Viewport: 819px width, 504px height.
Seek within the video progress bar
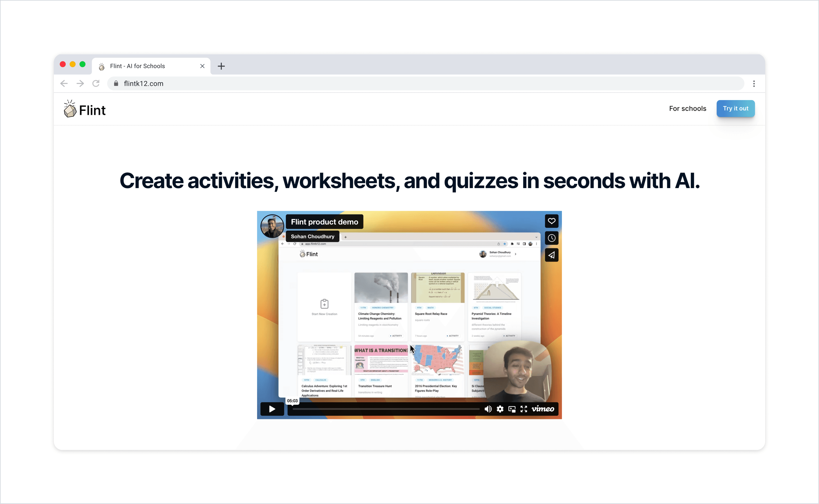[x=386, y=409]
